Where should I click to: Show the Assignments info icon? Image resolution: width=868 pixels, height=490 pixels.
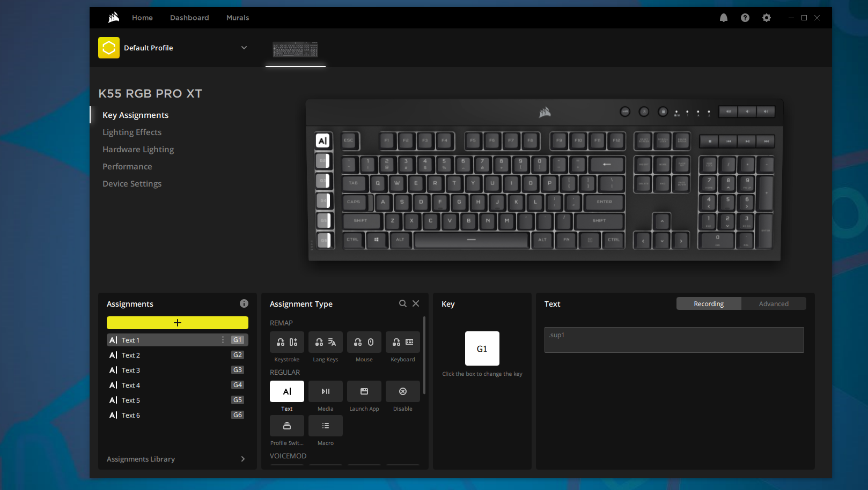[244, 303]
